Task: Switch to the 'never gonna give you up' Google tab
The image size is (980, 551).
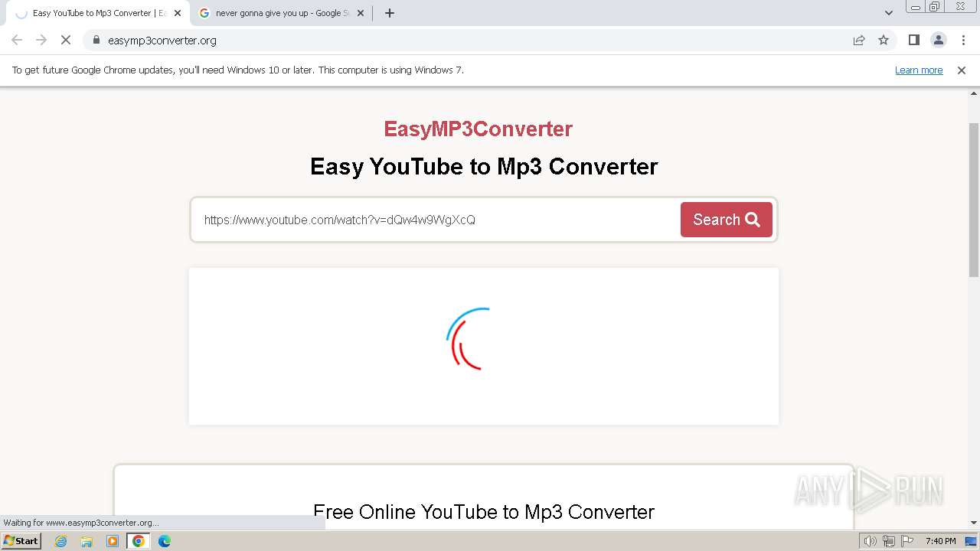Action: pyautogui.click(x=282, y=13)
